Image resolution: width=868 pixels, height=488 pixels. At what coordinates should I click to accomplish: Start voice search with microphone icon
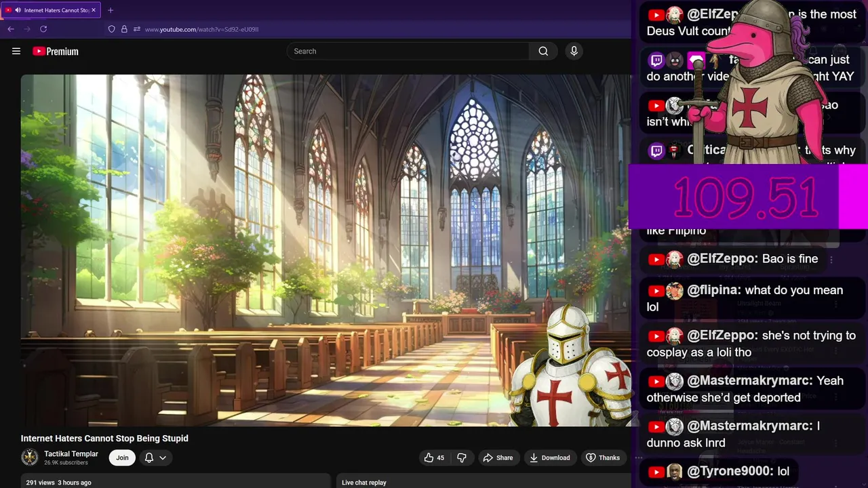tap(574, 51)
